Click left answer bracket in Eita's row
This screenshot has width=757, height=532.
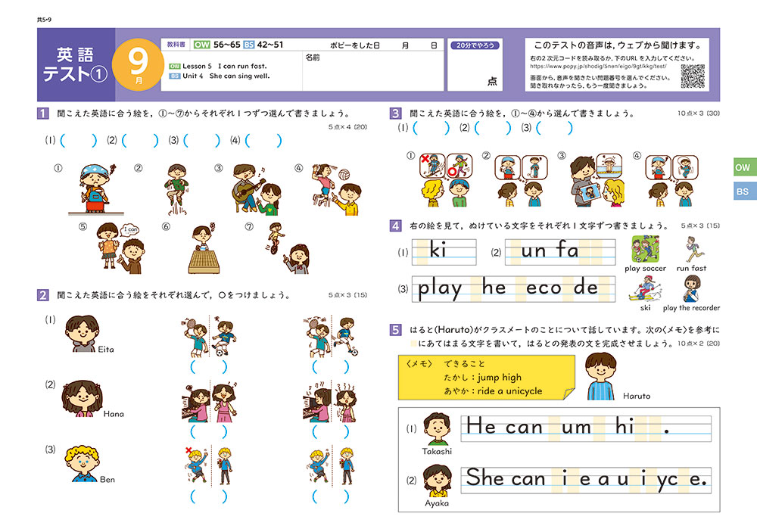pos(209,367)
